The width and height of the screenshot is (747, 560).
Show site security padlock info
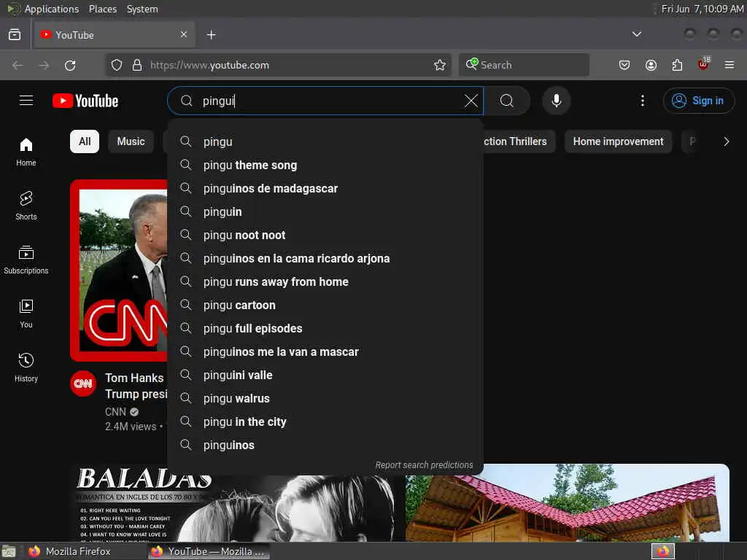(137, 65)
